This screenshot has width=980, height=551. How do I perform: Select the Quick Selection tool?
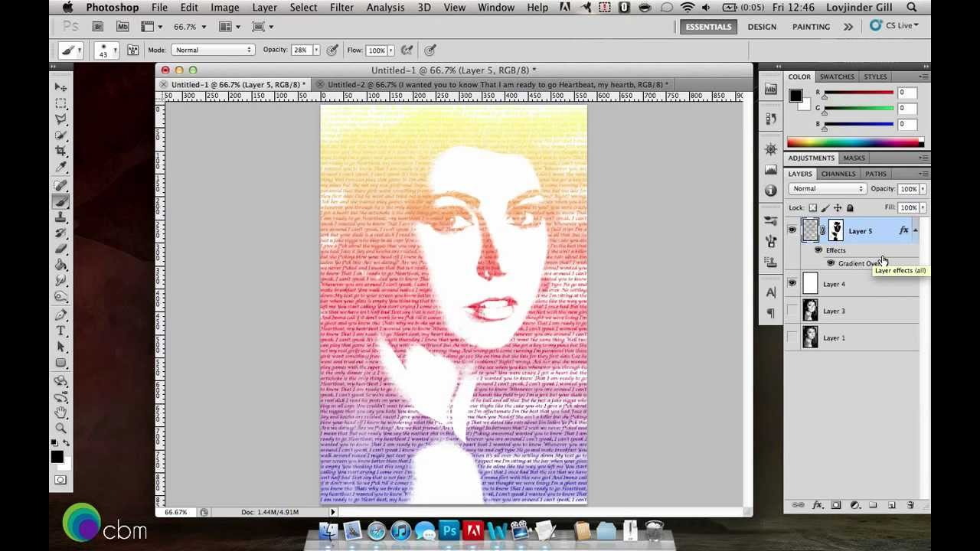point(60,135)
